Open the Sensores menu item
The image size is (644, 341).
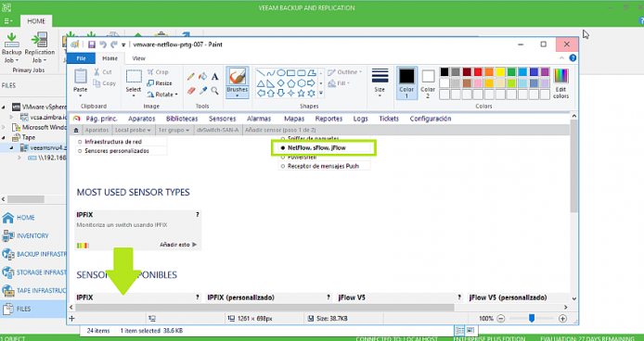pyautogui.click(x=222, y=119)
